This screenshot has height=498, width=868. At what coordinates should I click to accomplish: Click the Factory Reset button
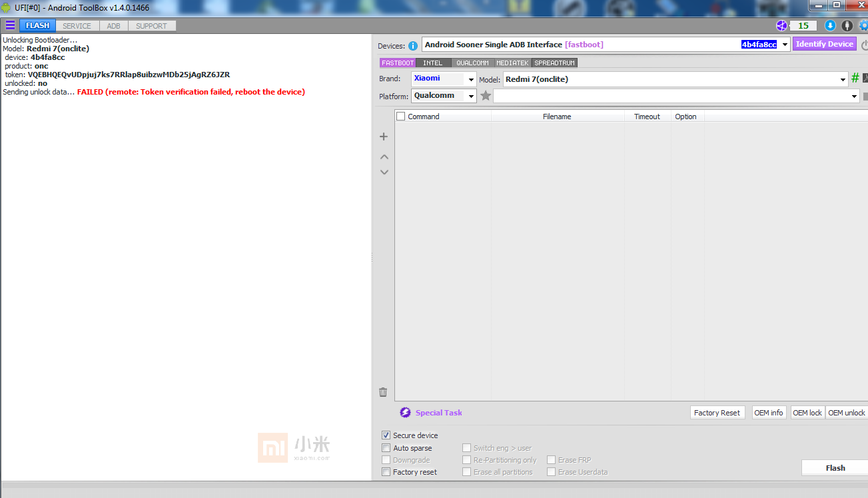tap(717, 413)
